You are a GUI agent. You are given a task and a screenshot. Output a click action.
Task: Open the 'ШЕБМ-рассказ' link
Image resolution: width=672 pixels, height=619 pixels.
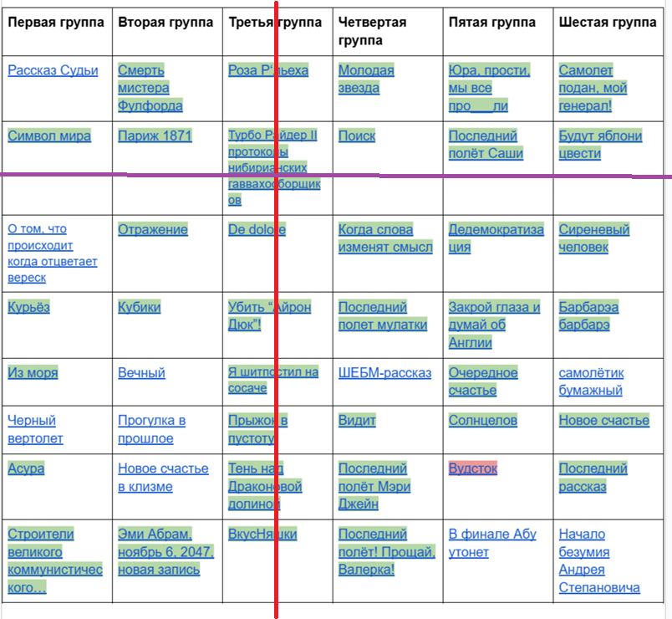(384, 372)
